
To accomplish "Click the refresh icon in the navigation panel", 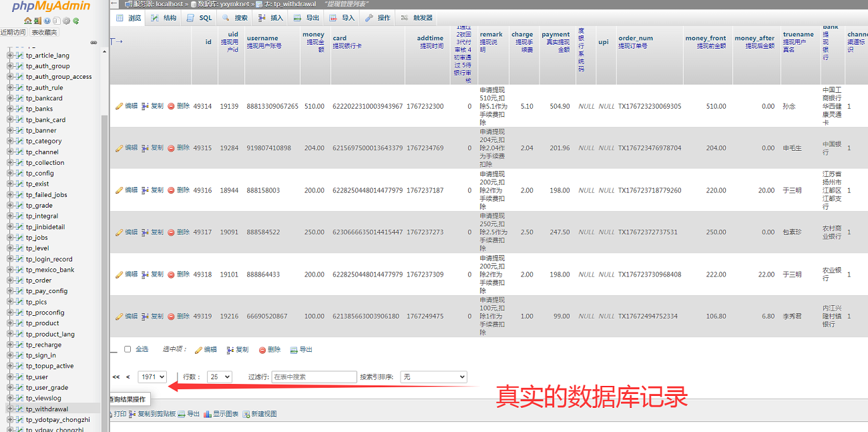I will coord(75,21).
